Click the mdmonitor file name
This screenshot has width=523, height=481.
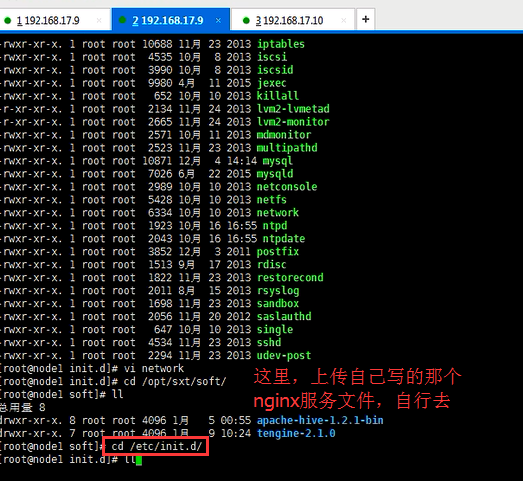coord(284,135)
